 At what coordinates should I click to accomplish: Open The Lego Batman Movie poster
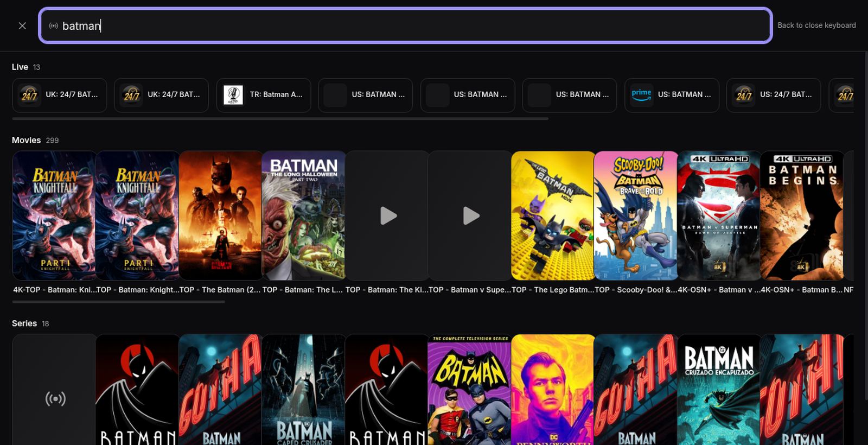pos(553,215)
